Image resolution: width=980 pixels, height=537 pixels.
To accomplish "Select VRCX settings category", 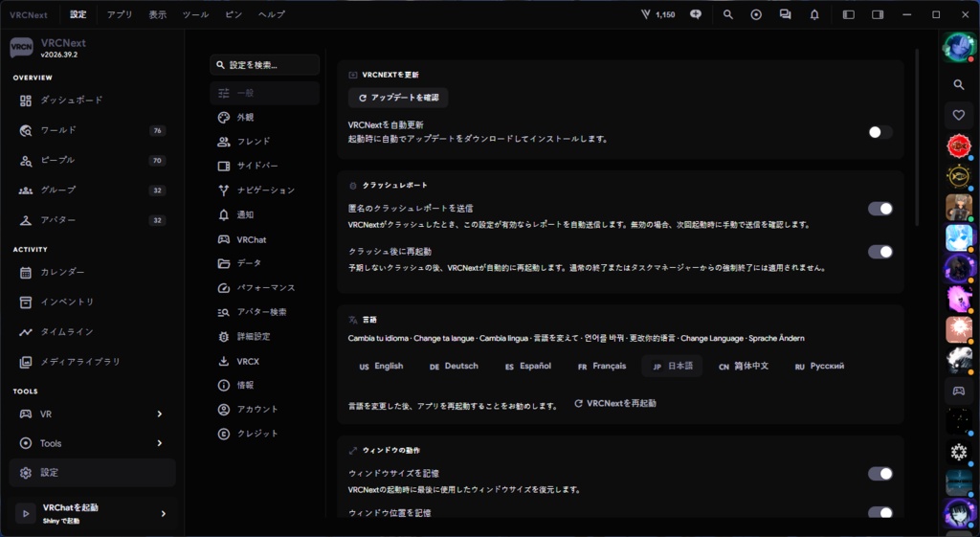I will 264,361.
